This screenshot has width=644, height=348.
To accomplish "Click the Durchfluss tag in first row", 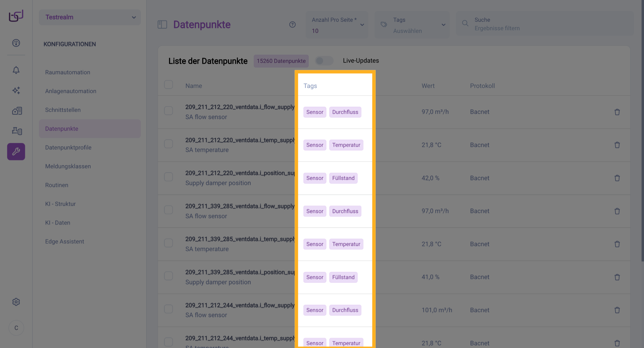I will click(345, 112).
